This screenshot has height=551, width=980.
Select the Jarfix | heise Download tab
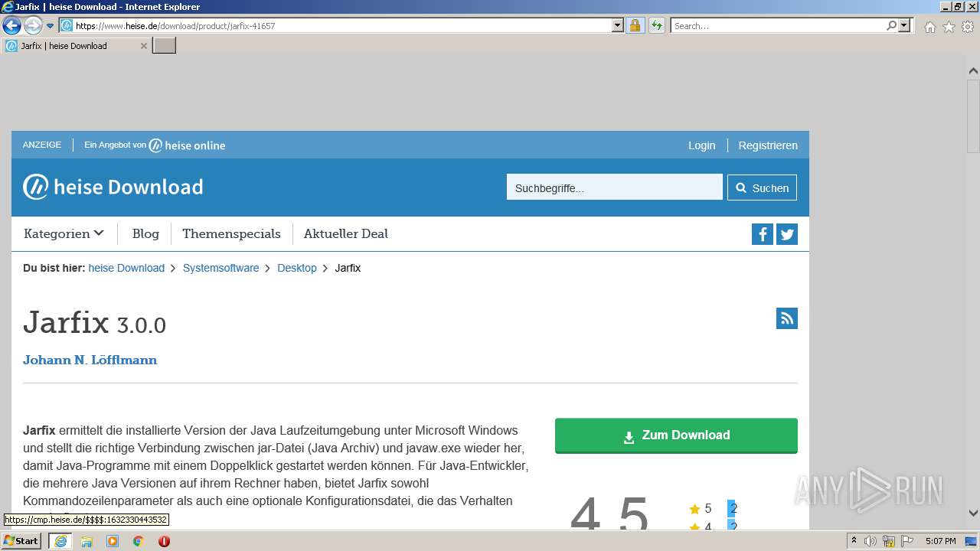tap(77, 46)
